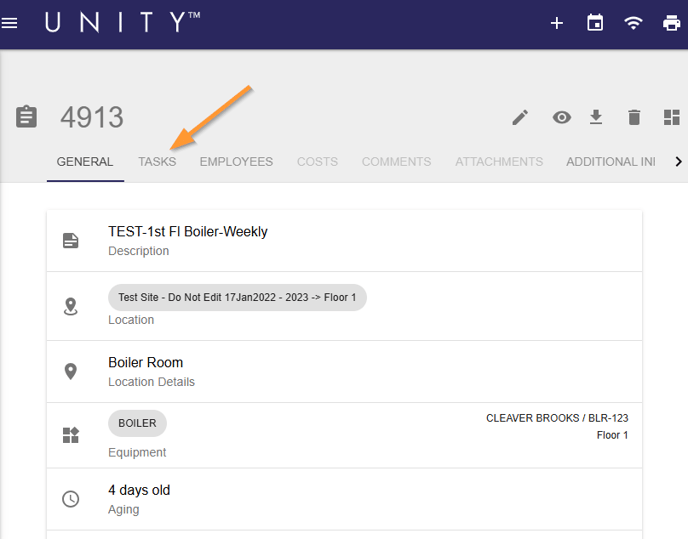Screen dimensions: 688x539
Task: Click the equipment widgets icon
Action: coord(71,435)
